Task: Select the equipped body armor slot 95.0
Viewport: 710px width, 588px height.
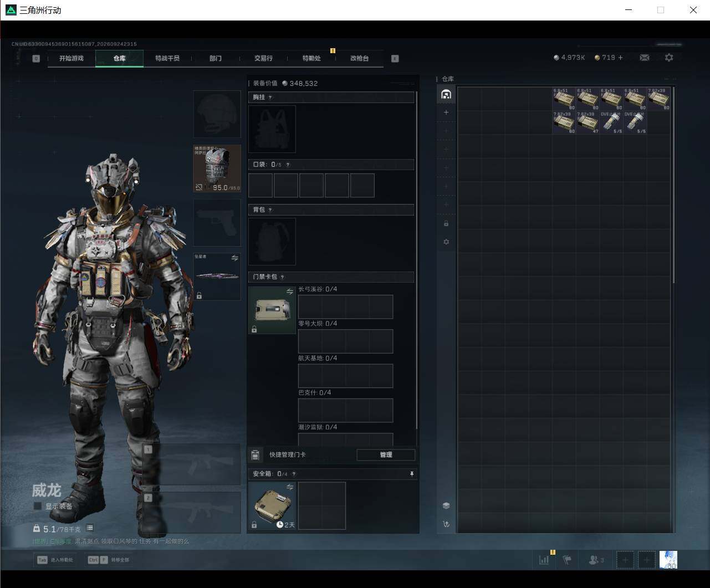Action: tap(217, 168)
